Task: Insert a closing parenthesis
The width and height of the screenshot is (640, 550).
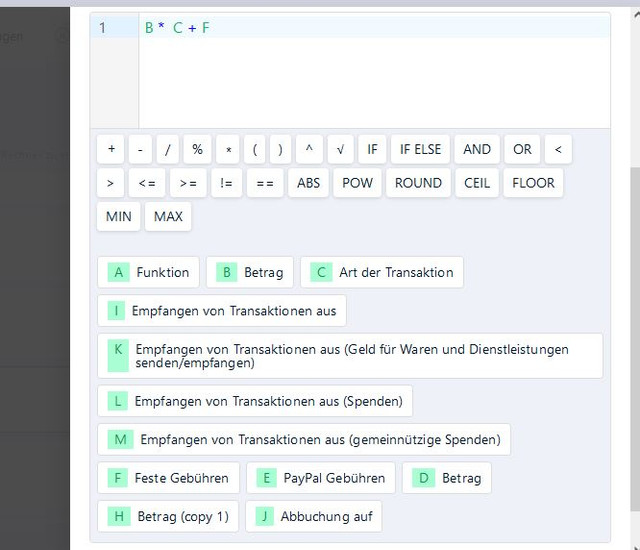Action: point(280,149)
